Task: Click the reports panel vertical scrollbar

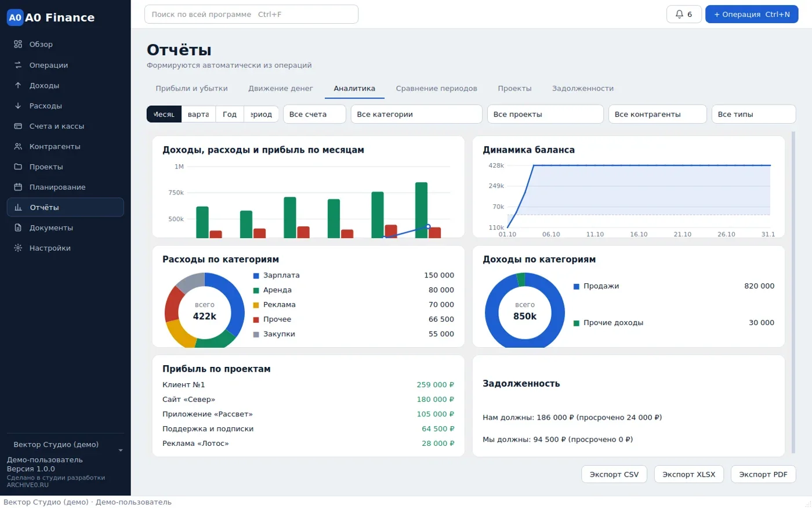Action: point(793,293)
